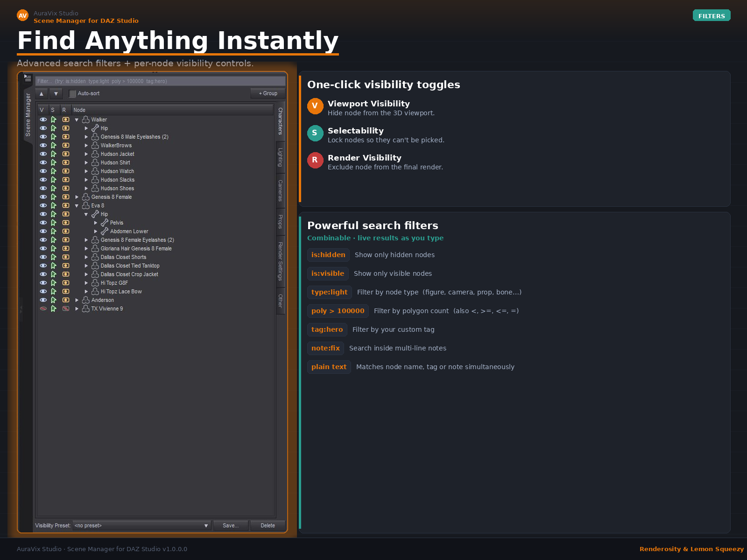The width and height of the screenshot is (747, 560).
Task: Switch to the Lighting tab
Action: tap(280, 157)
